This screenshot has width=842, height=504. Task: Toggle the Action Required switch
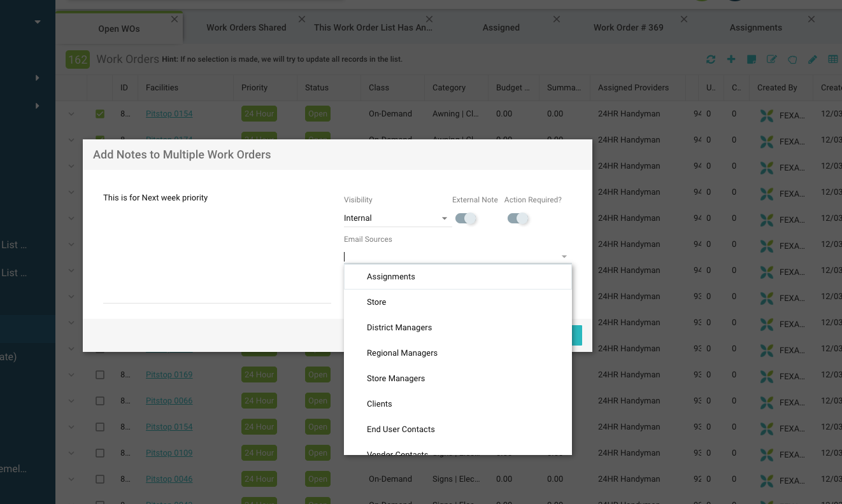click(x=518, y=218)
